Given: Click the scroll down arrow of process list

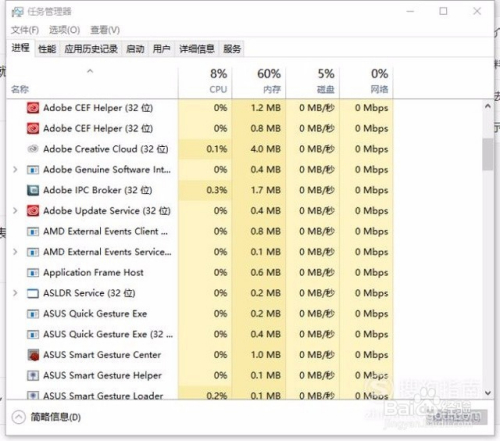Looking at the screenshot, I should [x=488, y=393].
